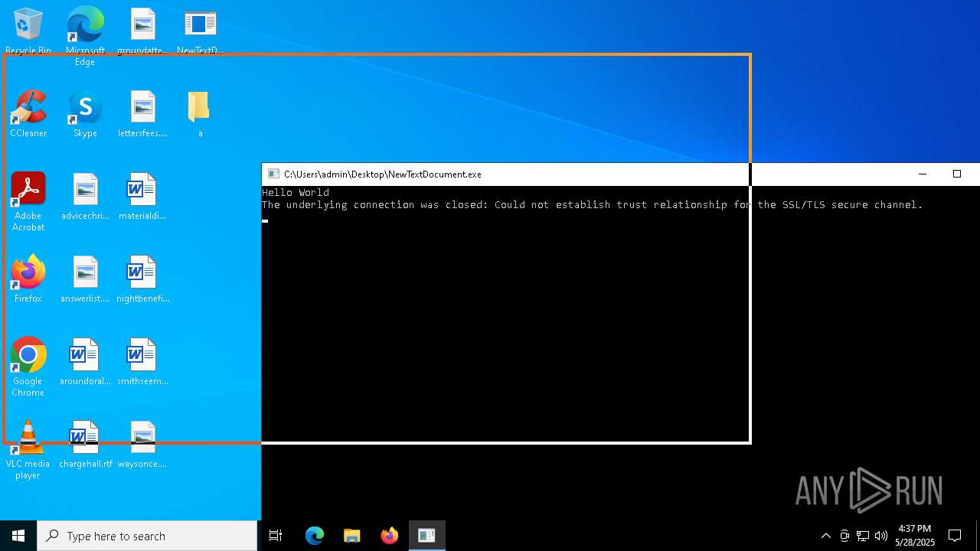Open CCleaner desktop shortcut
This screenshot has height=551, width=980.
tap(28, 113)
